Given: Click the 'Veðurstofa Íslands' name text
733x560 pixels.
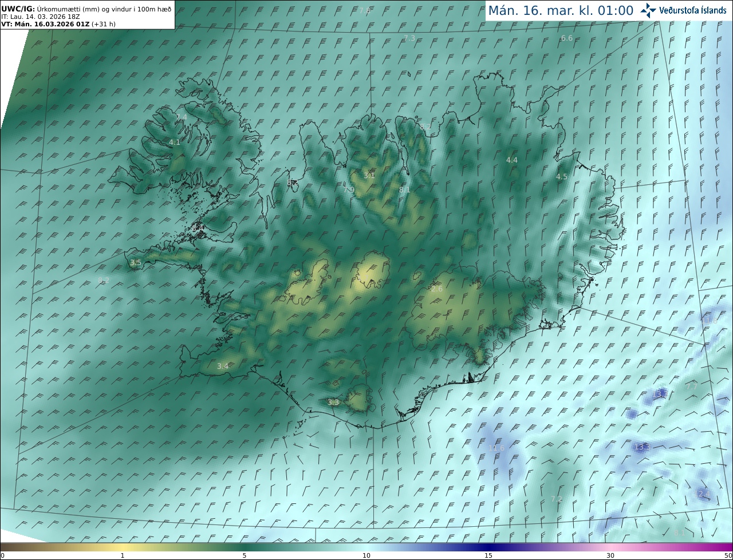Looking at the screenshot, I should coord(693,10).
